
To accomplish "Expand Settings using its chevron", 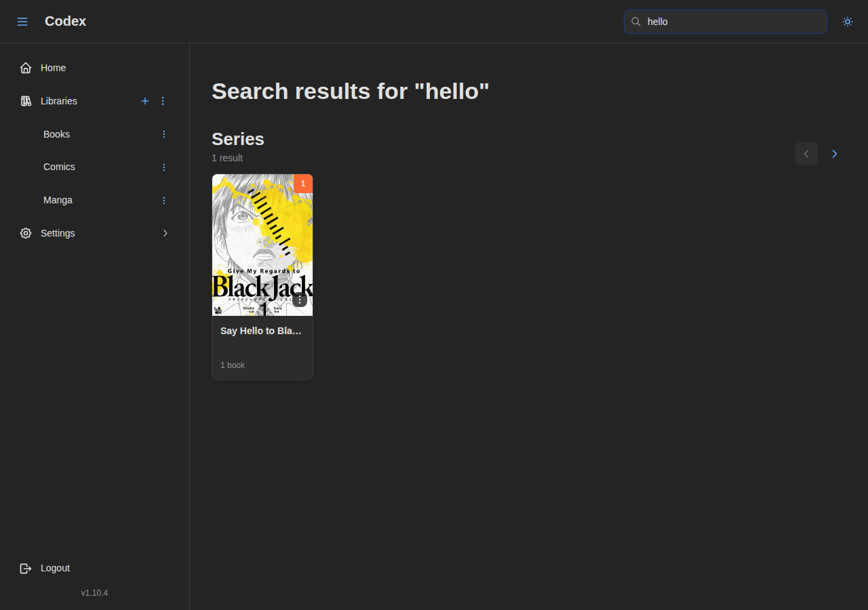I will coord(165,232).
